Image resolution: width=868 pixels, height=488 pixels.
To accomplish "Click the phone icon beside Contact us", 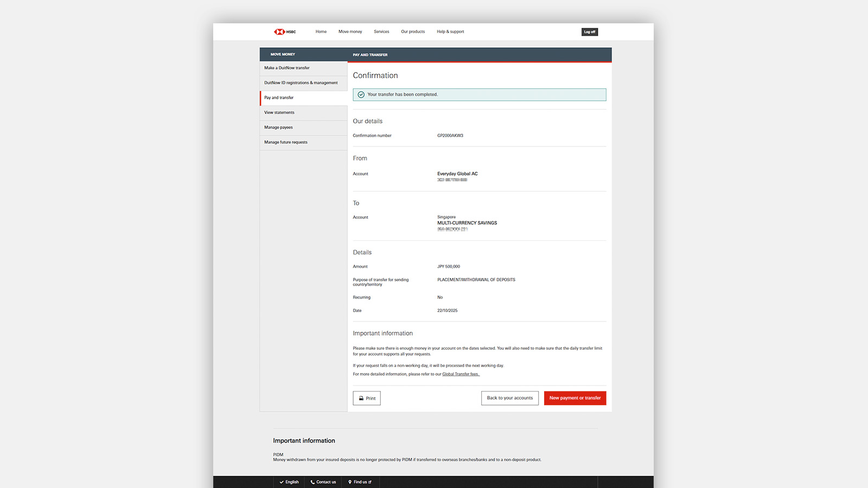I will coord(312,482).
